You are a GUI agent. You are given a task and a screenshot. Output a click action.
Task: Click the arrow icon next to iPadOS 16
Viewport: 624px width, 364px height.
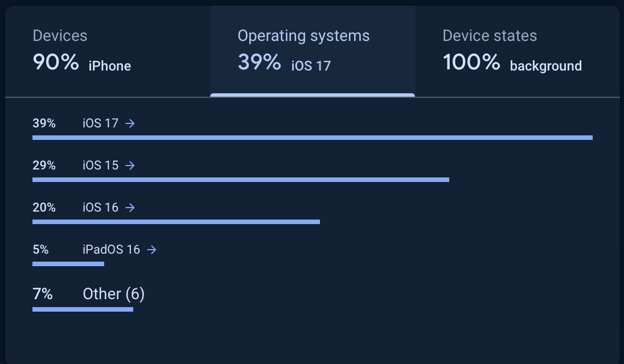click(x=151, y=250)
